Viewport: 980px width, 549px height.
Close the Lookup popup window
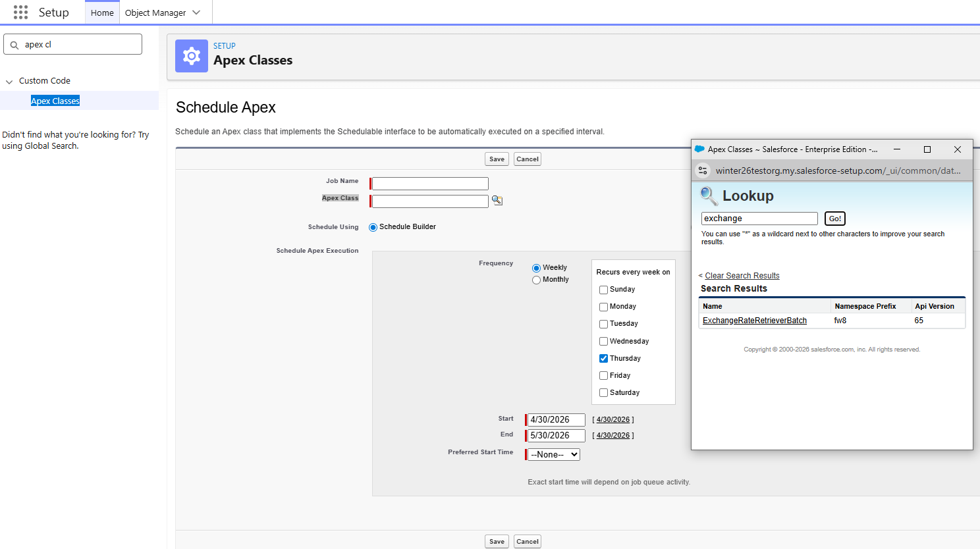point(958,149)
